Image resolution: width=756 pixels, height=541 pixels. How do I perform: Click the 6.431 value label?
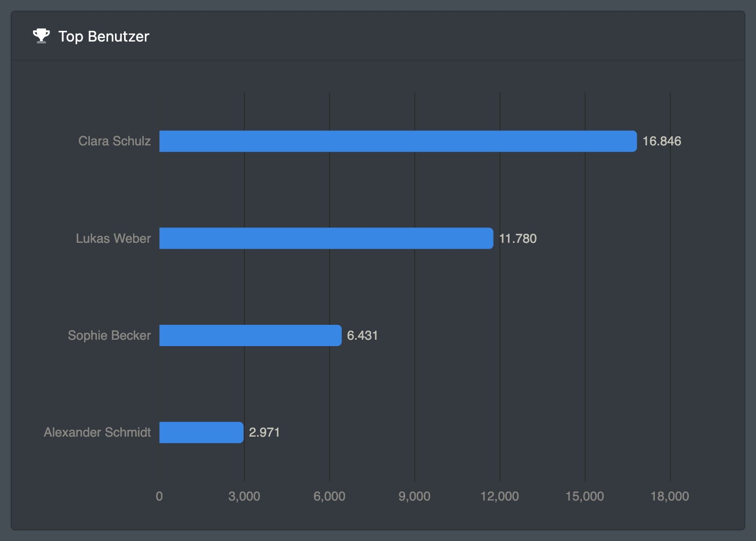363,335
